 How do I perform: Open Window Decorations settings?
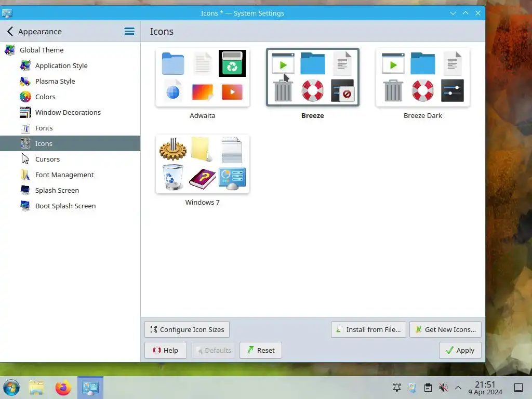click(70, 112)
